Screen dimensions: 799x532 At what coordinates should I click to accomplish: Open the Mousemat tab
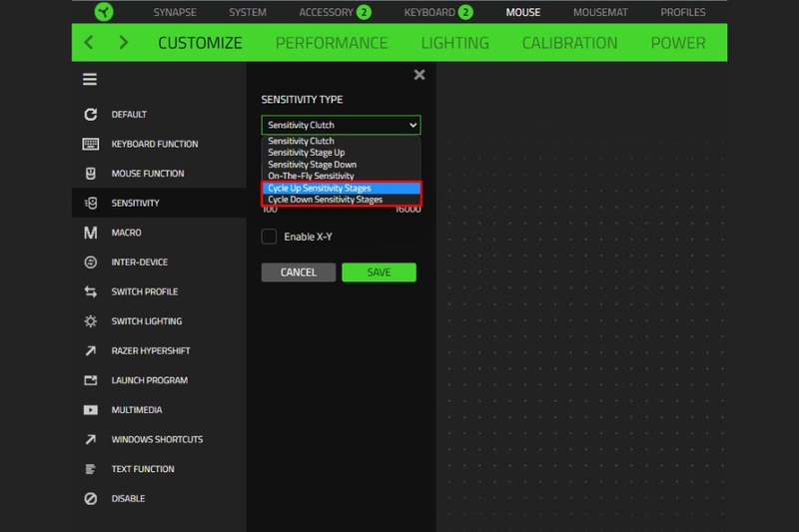pyautogui.click(x=601, y=12)
